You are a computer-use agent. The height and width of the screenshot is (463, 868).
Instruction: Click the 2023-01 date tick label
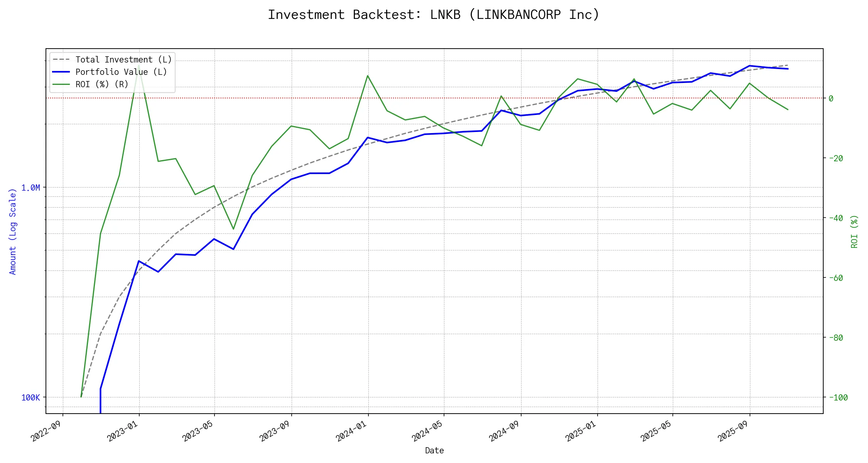[x=123, y=431]
